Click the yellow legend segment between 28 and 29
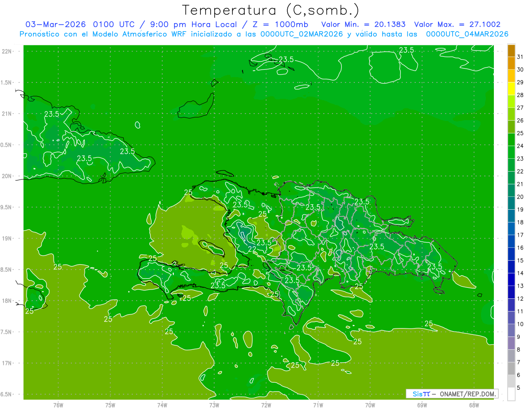 click(x=511, y=89)
